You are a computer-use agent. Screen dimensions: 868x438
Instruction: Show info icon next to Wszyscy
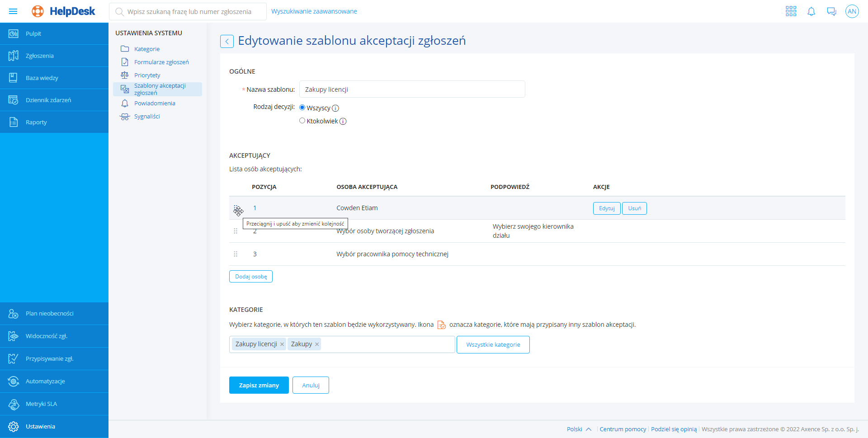click(x=335, y=108)
